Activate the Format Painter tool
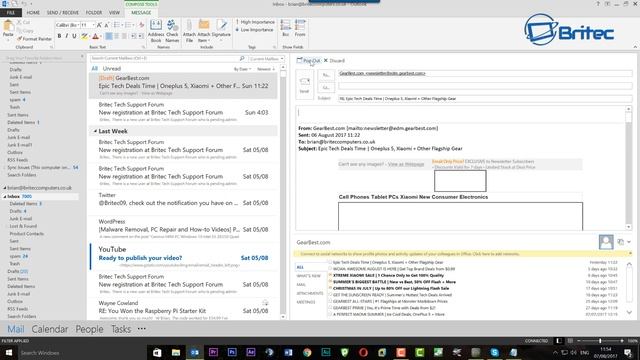 point(34,39)
